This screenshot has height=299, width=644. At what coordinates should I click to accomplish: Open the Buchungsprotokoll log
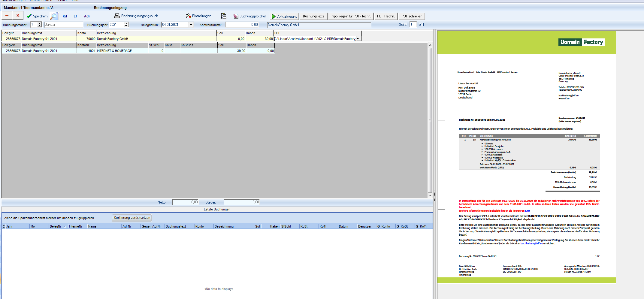tap(250, 16)
